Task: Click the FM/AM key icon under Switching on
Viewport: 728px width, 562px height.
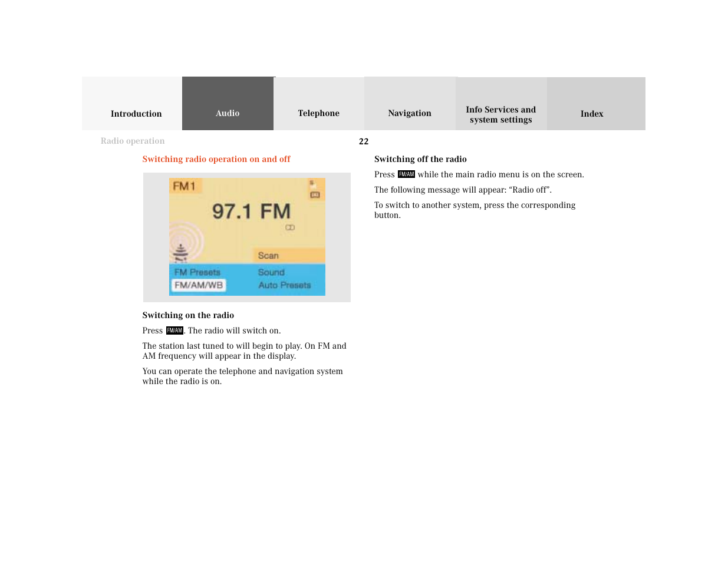Action: point(174,330)
